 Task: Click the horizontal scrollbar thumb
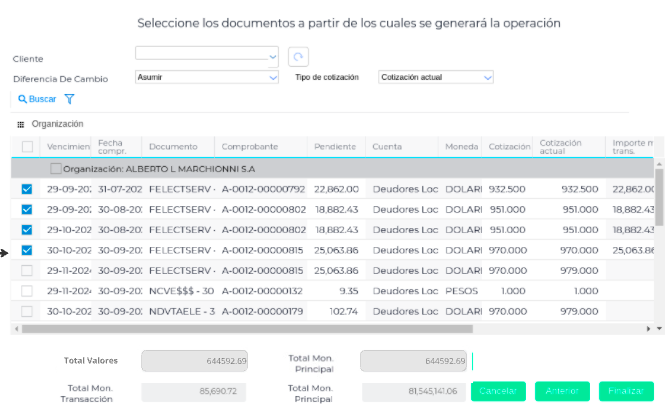coord(247,329)
